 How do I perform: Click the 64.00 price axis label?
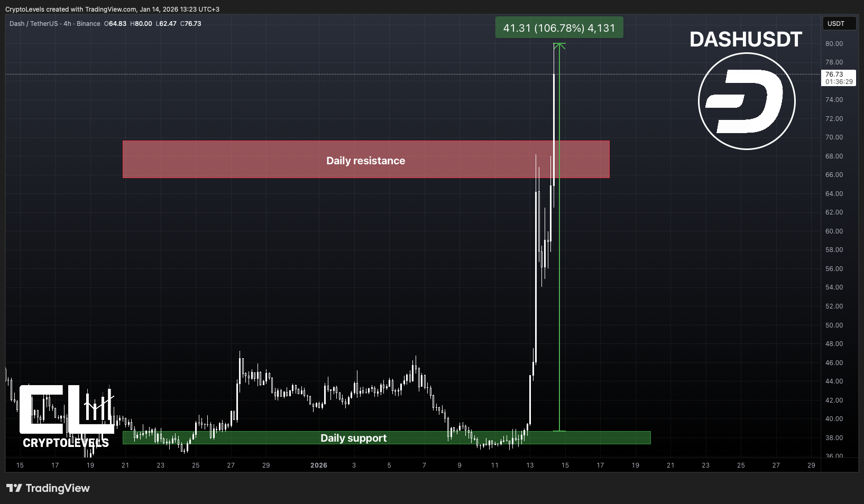tap(834, 194)
